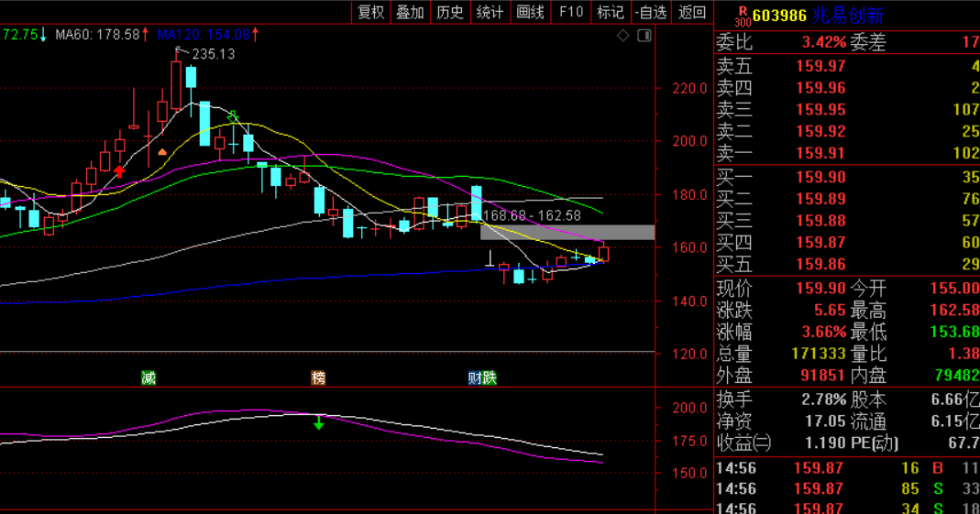Click the orange 榜 event badge

(x=318, y=377)
